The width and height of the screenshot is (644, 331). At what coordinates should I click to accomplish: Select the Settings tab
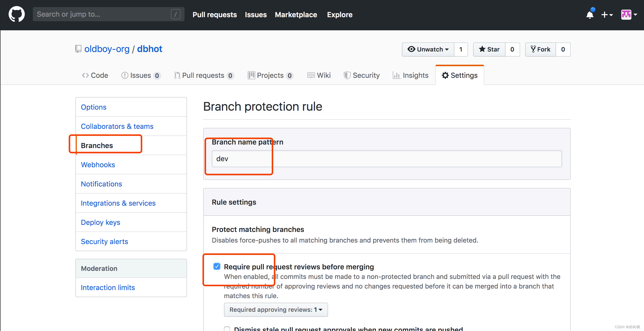coord(460,75)
